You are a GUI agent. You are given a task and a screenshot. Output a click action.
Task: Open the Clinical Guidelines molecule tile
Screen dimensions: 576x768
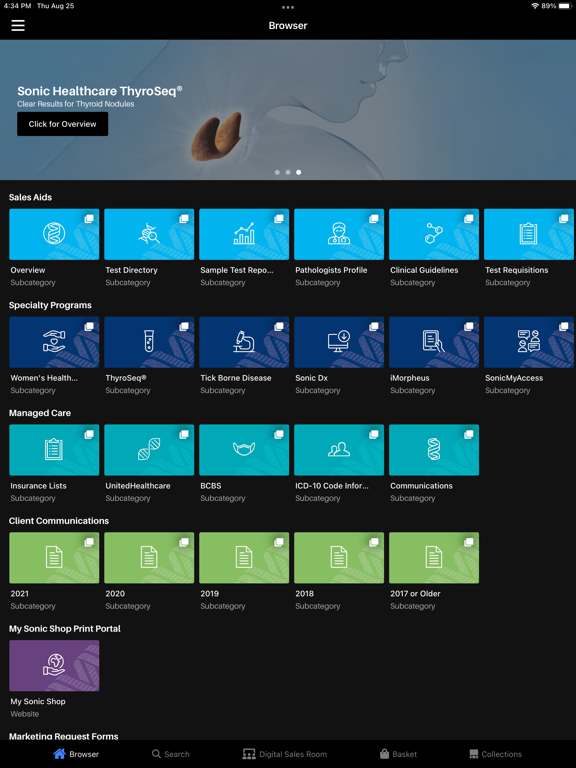click(434, 234)
